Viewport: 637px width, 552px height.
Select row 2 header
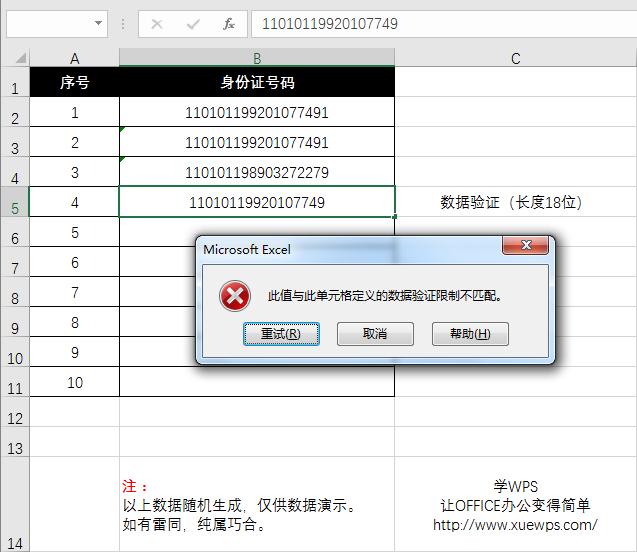15,112
